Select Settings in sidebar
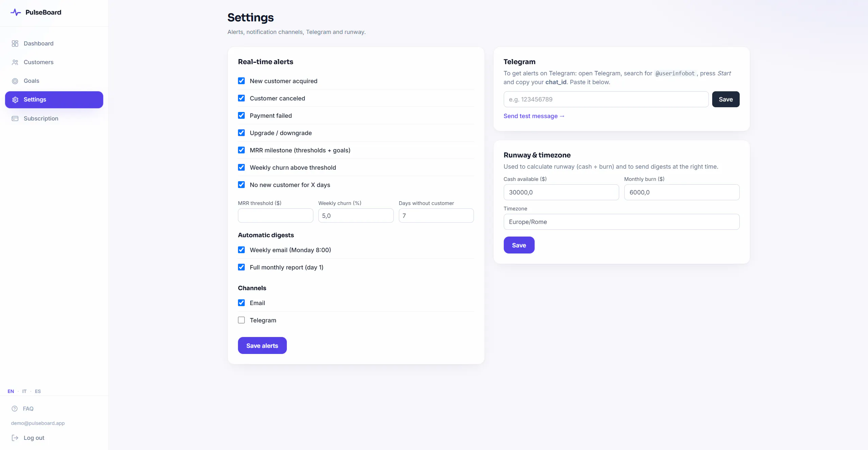This screenshot has width=868, height=450. click(x=54, y=100)
